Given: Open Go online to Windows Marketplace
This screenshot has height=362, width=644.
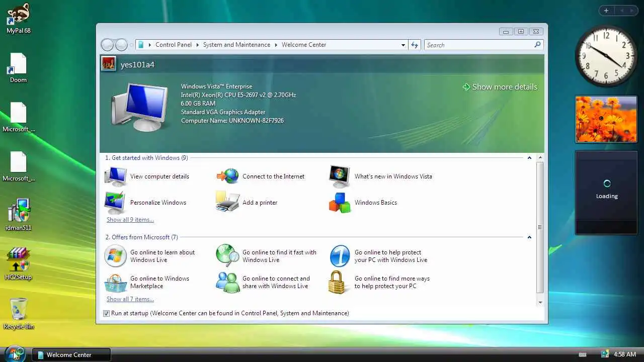Looking at the screenshot, I should click(x=147, y=282).
